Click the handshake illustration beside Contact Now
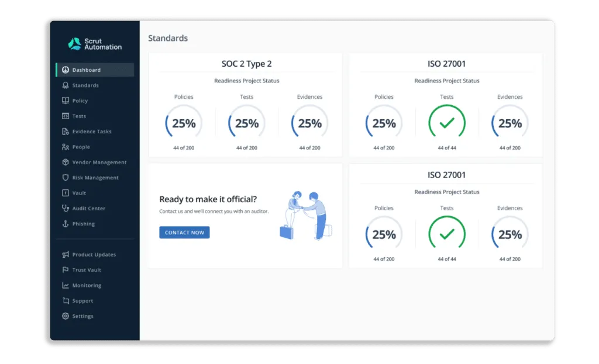This screenshot has width=599, height=364. tap(305, 216)
